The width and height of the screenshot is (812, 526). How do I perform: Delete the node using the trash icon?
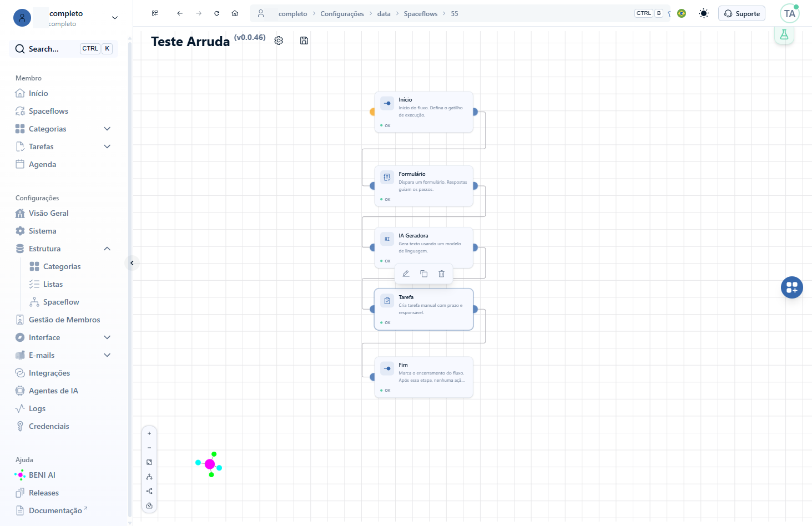coord(442,274)
